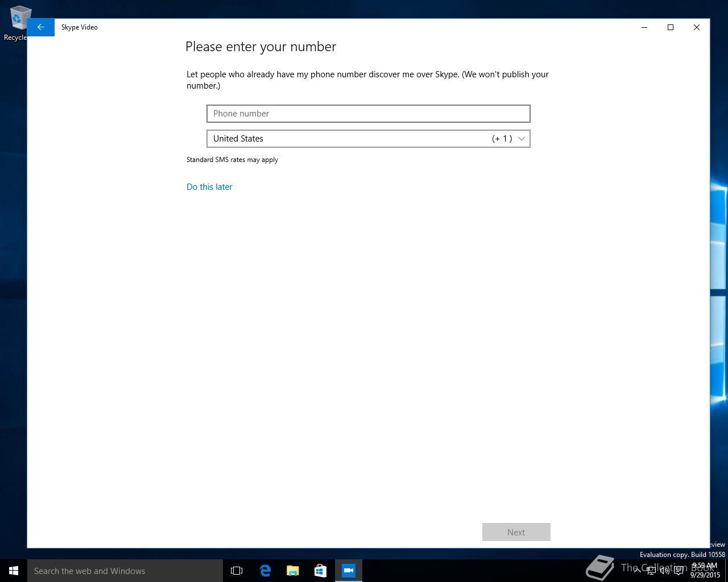This screenshot has height=582, width=728.
Task: Click the Next button
Action: [516, 532]
